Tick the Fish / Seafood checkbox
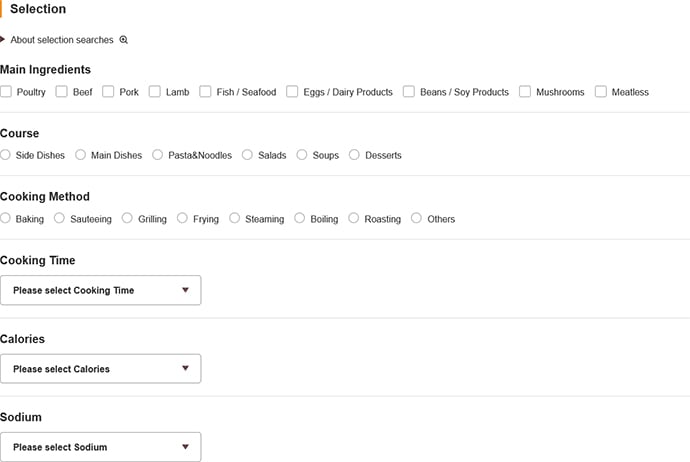 tap(205, 92)
